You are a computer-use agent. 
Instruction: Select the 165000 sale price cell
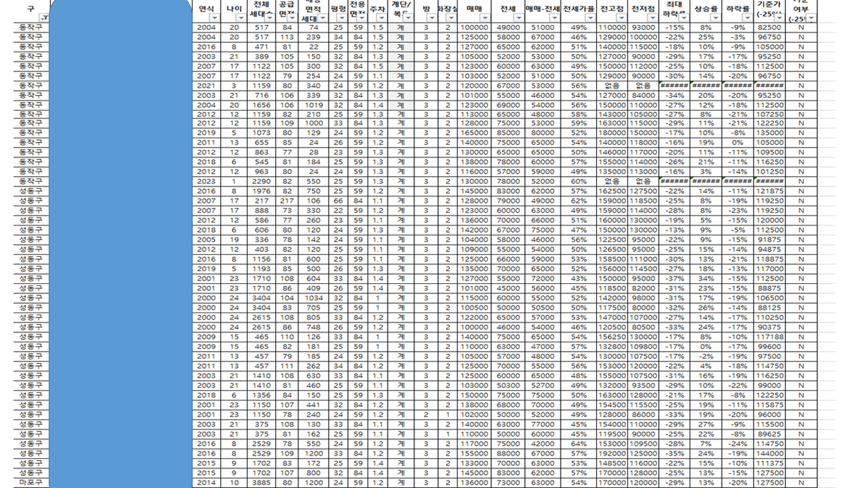[473, 133]
